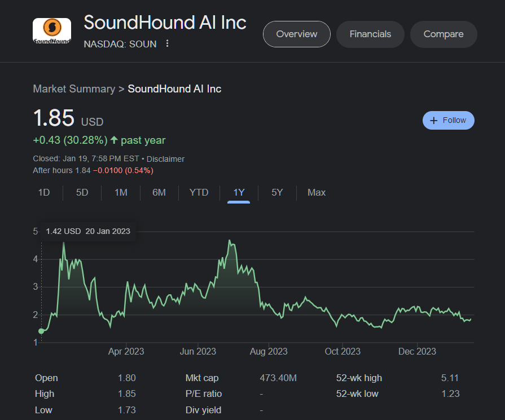Screen dimensions: 505x420
Task: Click the SoundHound AI Inc page title
Action: point(165,23)
